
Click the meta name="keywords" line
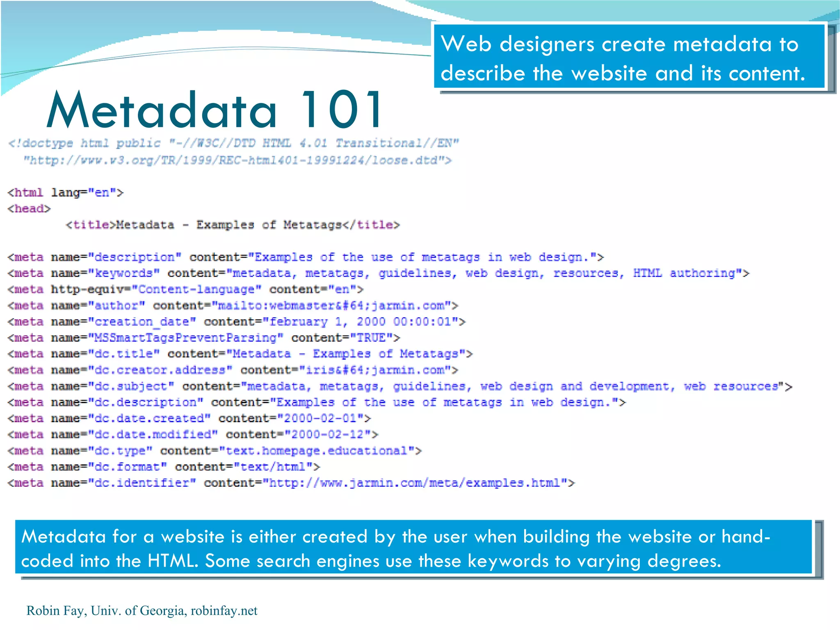pyautogui.click(x=378, y=273)
